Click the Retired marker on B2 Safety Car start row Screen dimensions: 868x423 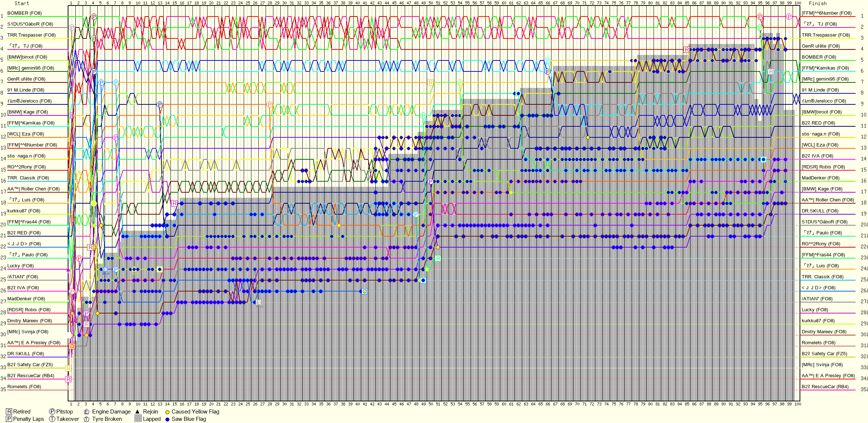[x=68, y=368]
